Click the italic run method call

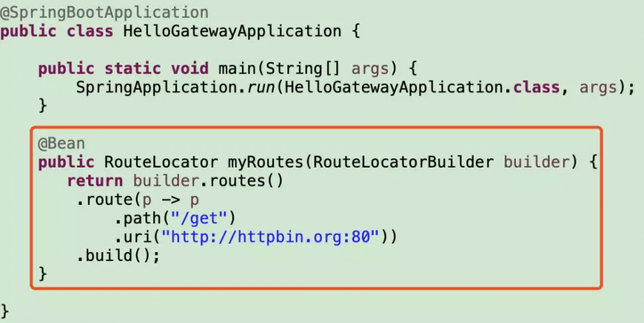tap(261, 88)
